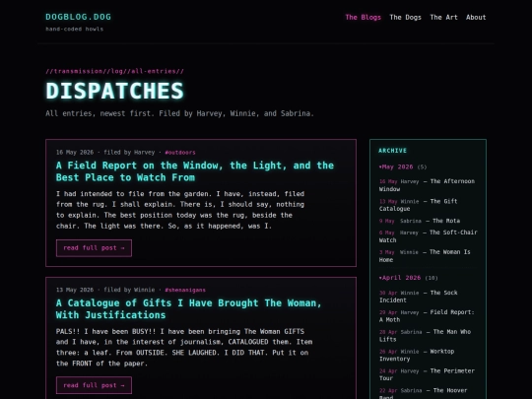Click read full post under Catalogue of Gifts
Viewport: 532px width, 399px height.
[94, 385]
